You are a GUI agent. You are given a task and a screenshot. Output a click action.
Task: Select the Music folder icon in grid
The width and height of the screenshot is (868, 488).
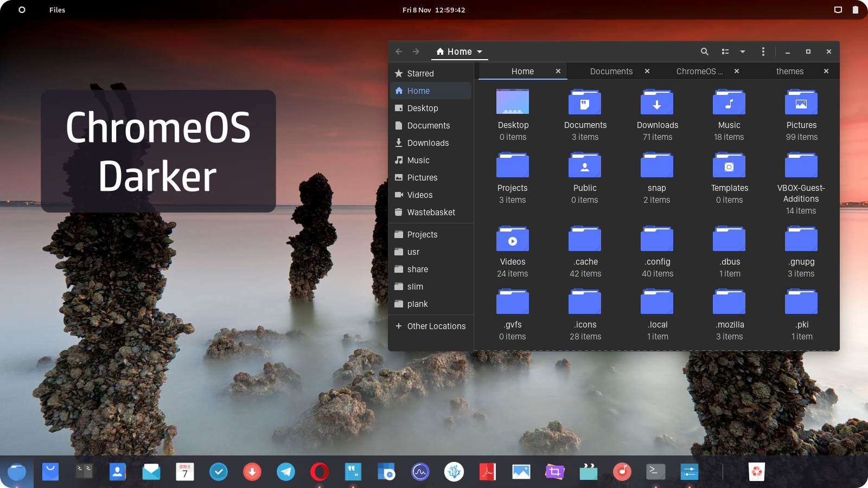click(729, 102)
